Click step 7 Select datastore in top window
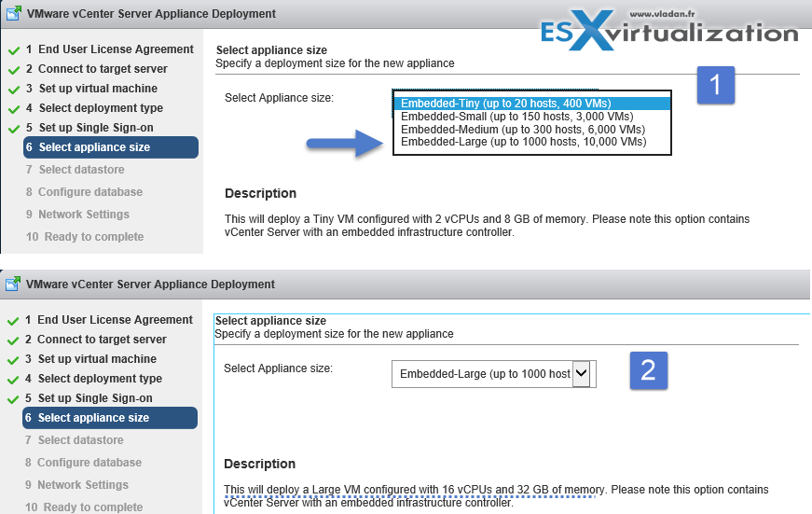The width and height of the screenshot is (812, 514). 76,170
